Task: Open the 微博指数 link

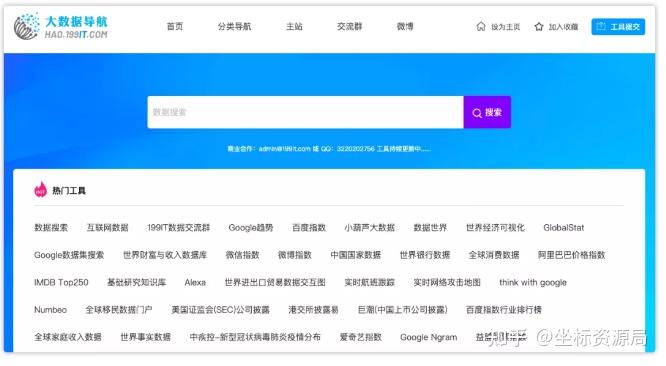Action: click(295, 255)
